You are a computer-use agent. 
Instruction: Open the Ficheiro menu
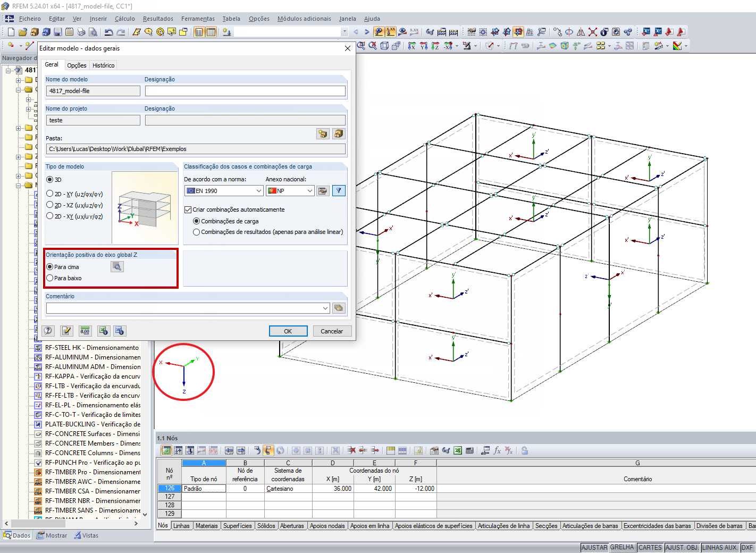coord(30,19)
